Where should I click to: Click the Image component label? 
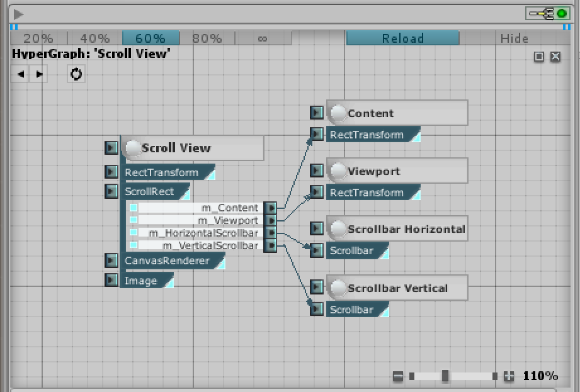(x=141, y=281)
